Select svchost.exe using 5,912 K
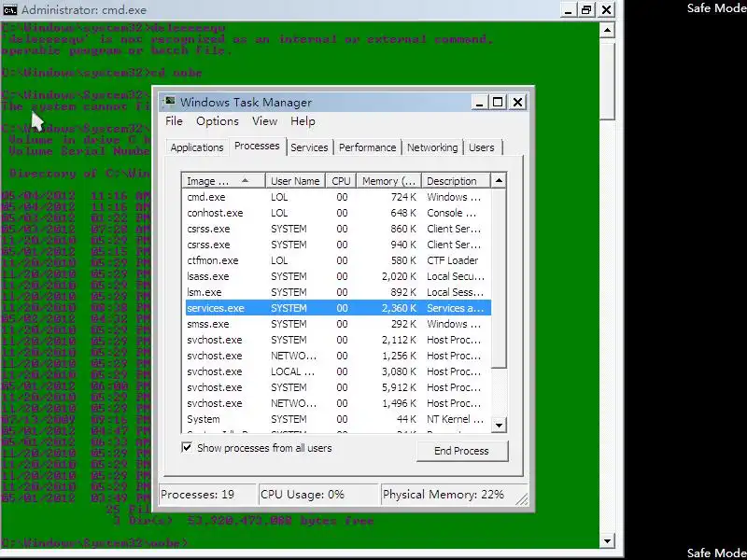Viewport: 747px width, 560px height. 337,387
